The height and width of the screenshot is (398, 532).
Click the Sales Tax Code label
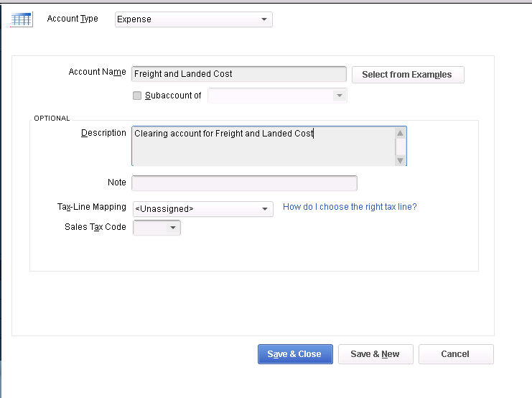coord(95,227)
